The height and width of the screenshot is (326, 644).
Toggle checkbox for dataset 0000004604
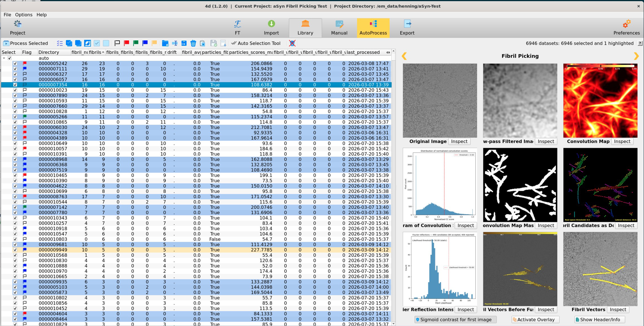tap(15, 314)
